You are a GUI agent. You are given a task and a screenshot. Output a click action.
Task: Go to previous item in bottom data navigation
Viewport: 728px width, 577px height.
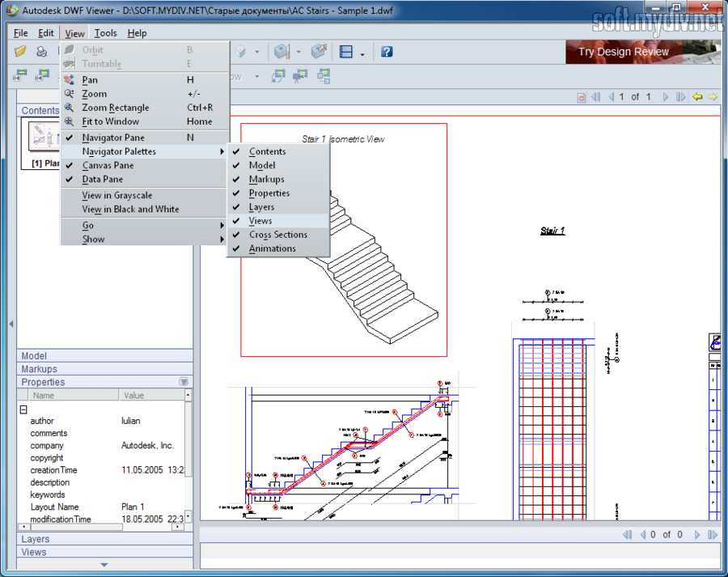(642, 535)
